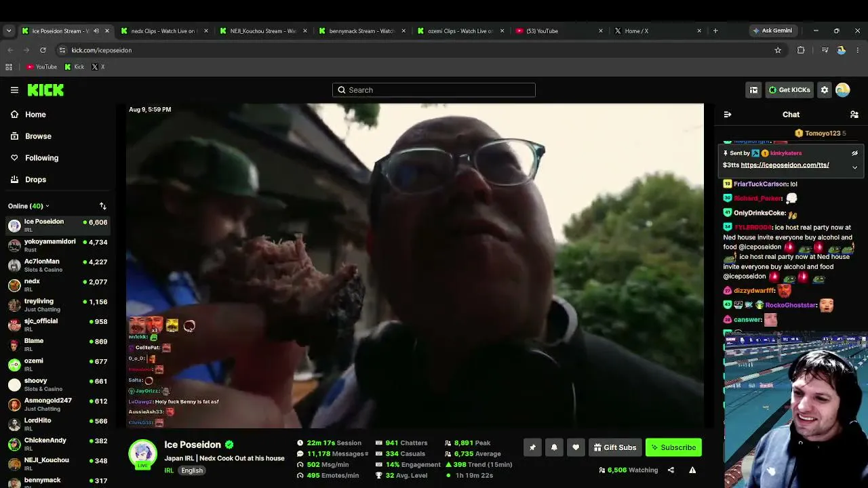The image size is (868, 488).
Task: Open the Chrome three-dot menu
Action: tap(858, 50)
